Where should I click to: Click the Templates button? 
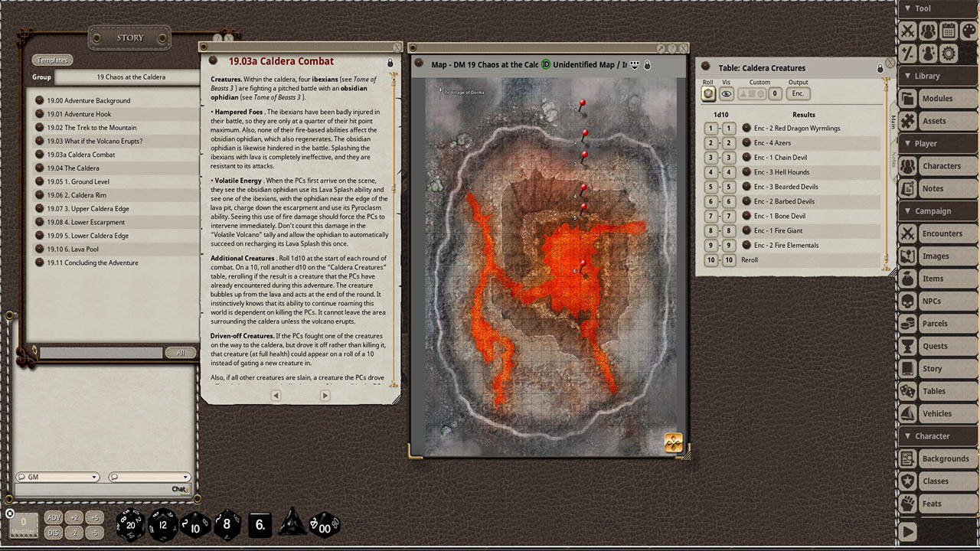(x=51, y=60)
